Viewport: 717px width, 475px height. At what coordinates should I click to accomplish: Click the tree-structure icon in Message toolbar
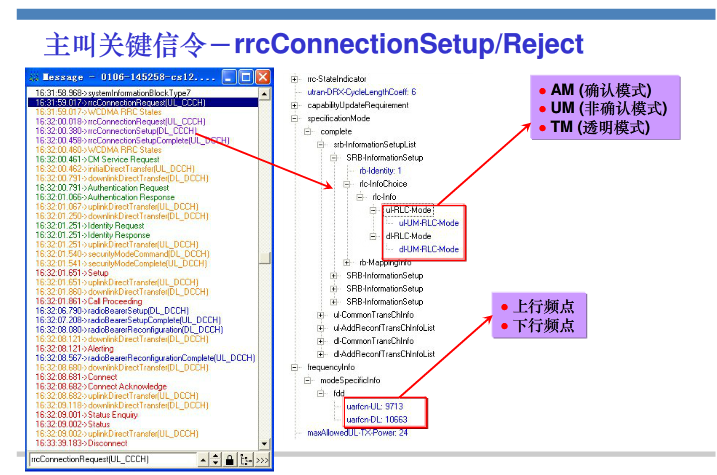(x=246, y=459)
